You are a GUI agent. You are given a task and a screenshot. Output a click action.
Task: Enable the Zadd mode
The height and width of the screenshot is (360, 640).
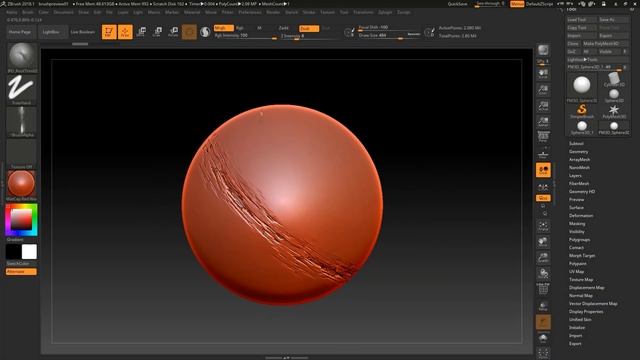coord(284,28)
